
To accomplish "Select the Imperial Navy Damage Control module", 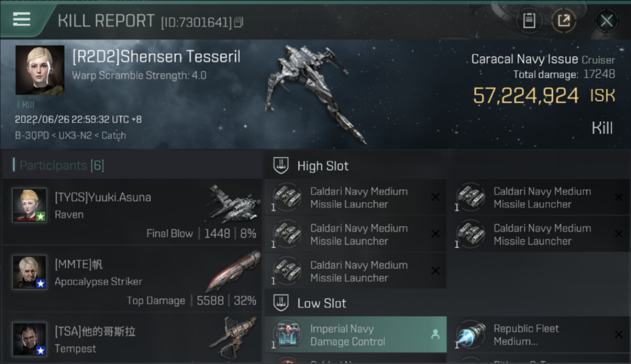I will [355, 334].
